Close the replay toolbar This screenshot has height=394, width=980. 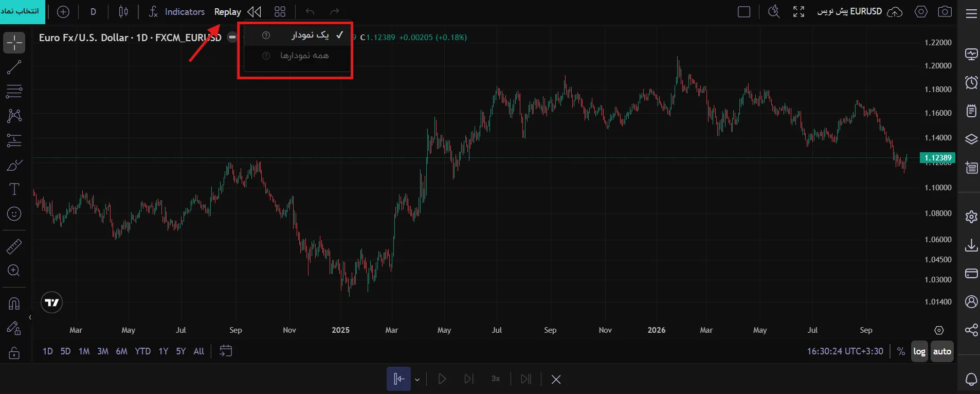[556, 379]
